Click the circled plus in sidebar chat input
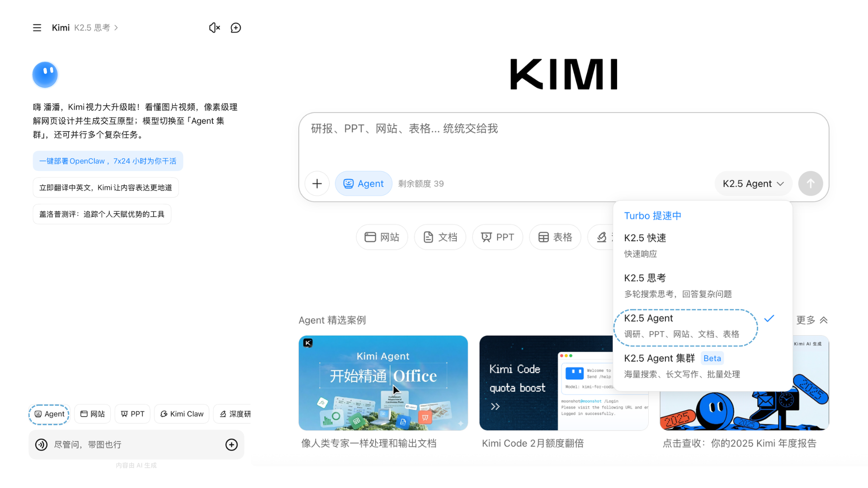Image resolution: width=868 pixels, height=488 pixels. (x=231, y=445)
